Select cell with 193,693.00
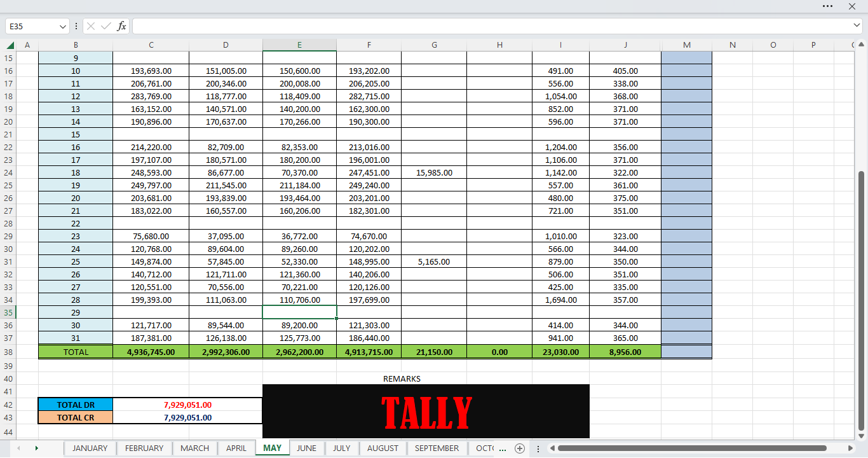The width and height of the screenshot is (868, 458). tap(151, 71)
